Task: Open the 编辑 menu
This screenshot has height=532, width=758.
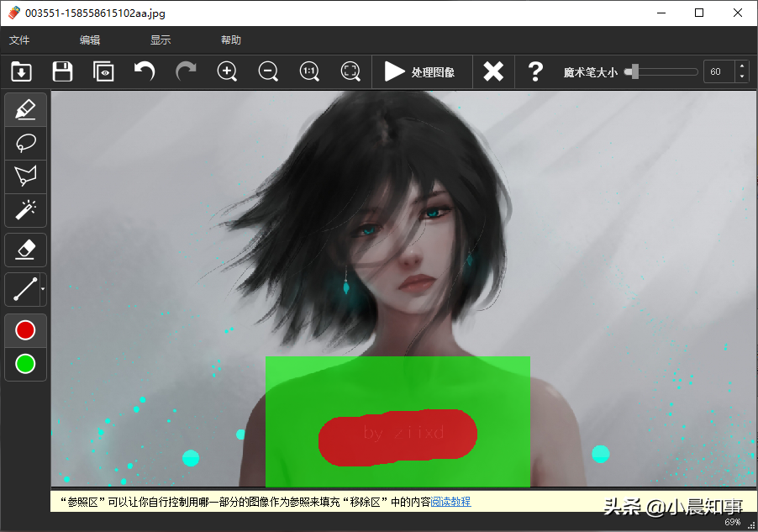Action: click(x=90, y=40)
